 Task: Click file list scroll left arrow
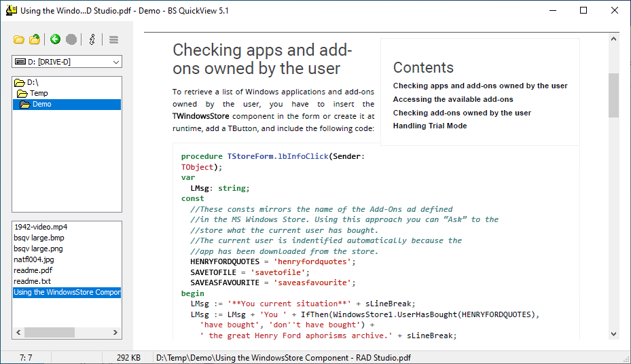coord(18,333)
